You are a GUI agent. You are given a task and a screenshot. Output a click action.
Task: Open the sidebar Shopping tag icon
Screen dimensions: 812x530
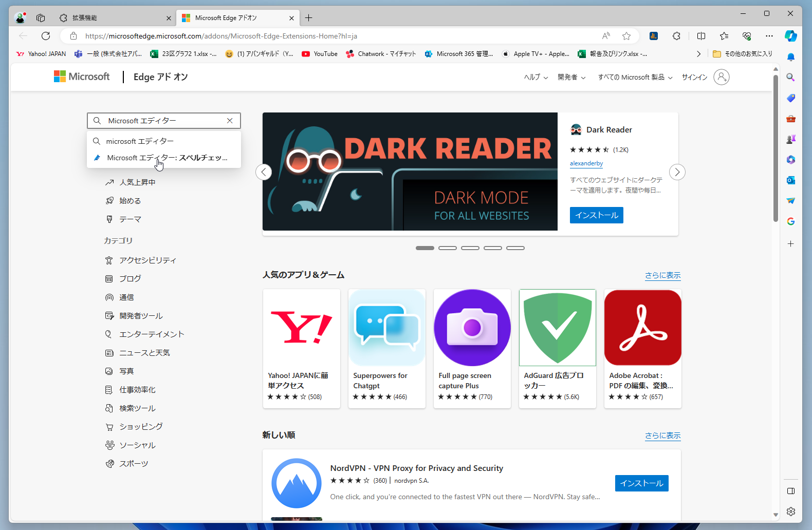pyautogui.click(x=791, y=98)
